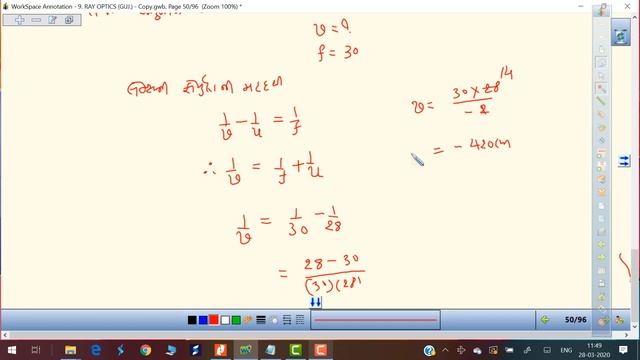Click the red line preview box
Screen dimensions: 640x360
(x=375, y=320)
